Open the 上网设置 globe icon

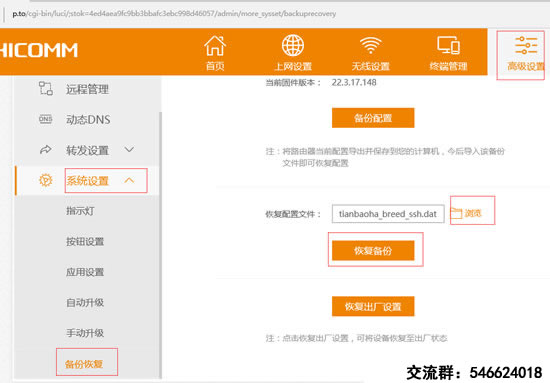point(293,46)
